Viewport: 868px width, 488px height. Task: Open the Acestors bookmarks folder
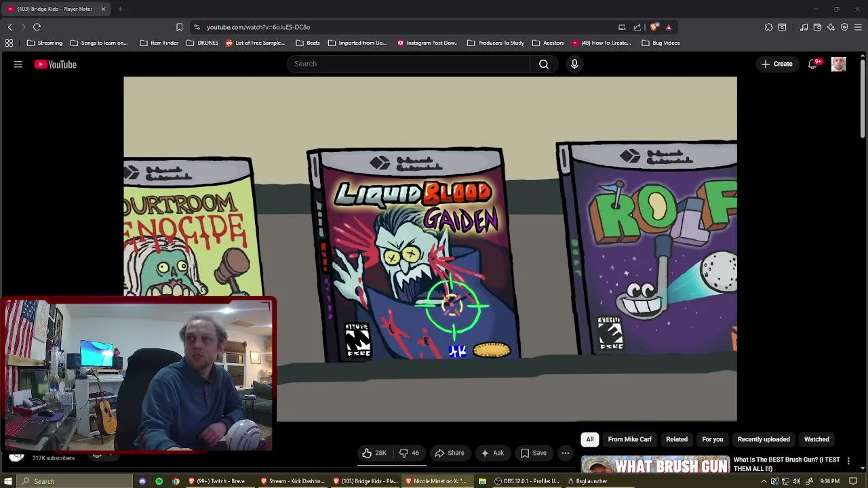[x=548, y=43]
